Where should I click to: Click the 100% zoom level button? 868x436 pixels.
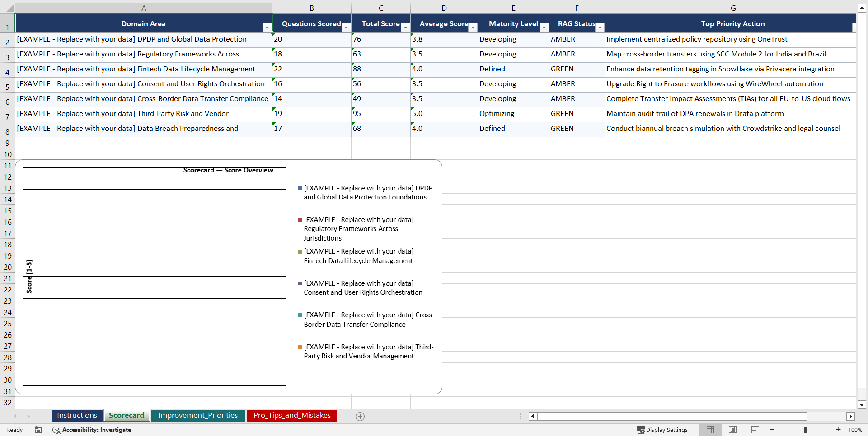pyautogui.click(x=855, y=430)
